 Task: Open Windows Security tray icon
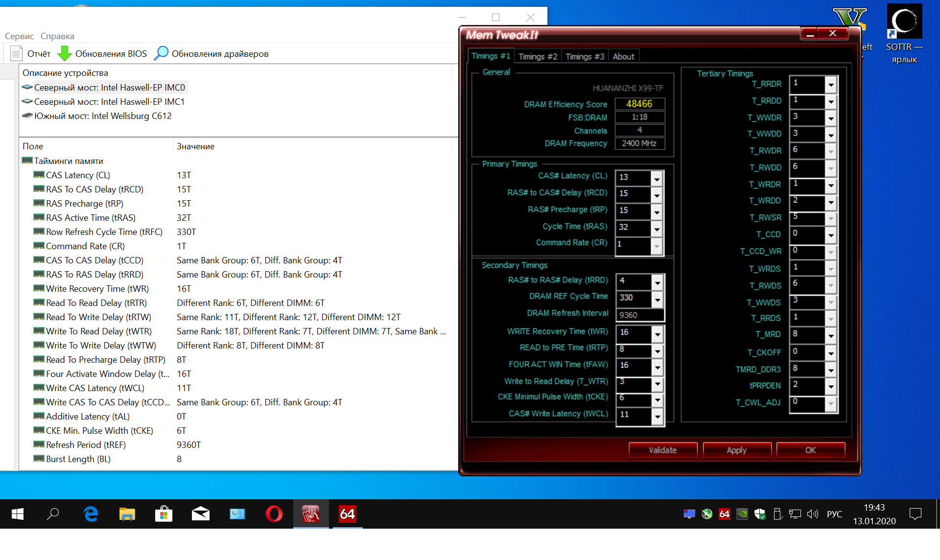(x=760, y=514)
